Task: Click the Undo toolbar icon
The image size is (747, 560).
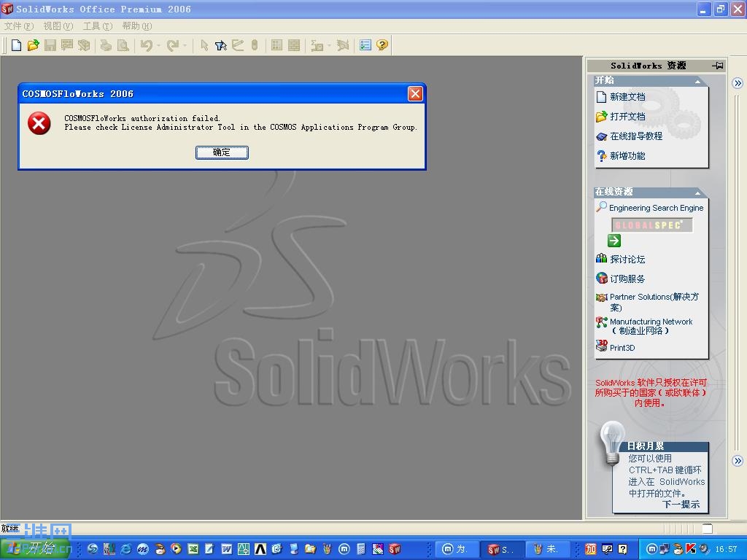Action: 146,45
